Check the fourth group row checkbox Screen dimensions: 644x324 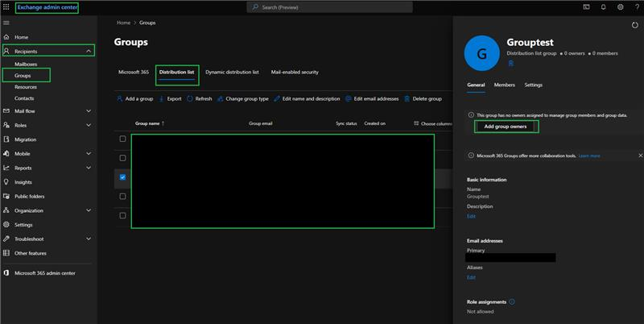click(x=122, y=196)
